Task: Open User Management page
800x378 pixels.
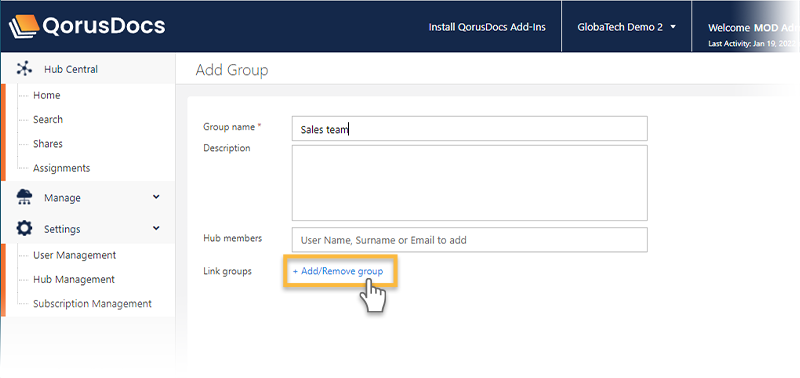Action: click(x=74, y=255)
